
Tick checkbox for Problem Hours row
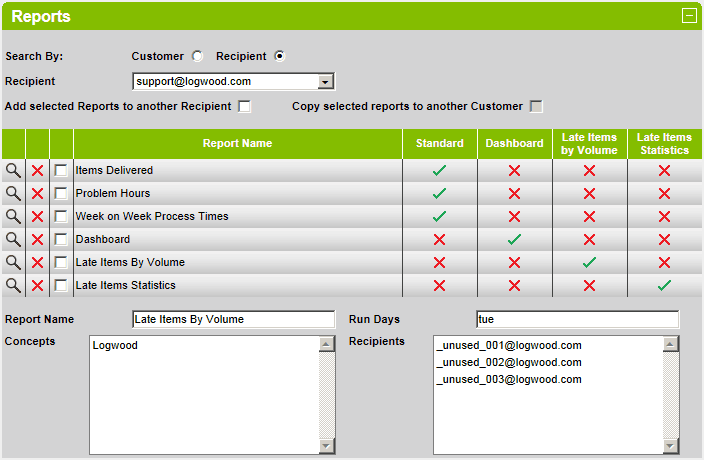tap(61, 193)
